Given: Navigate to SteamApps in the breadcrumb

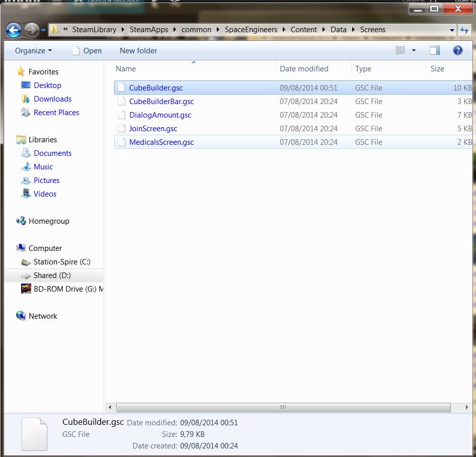Looking at the screenshot, I should click(149, 30).
